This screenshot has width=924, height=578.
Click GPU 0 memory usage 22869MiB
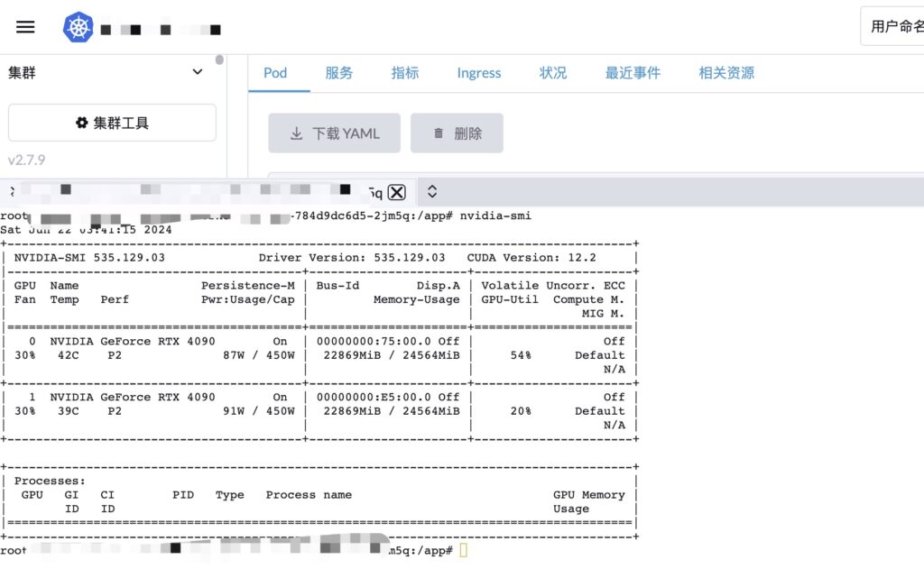click(352, 355)
